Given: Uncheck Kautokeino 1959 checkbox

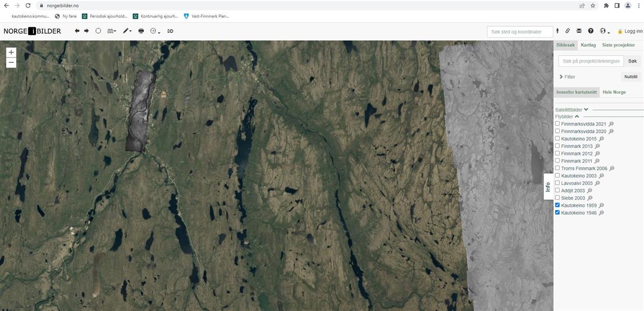Looking at the screenshot, I should click(557, 205).
